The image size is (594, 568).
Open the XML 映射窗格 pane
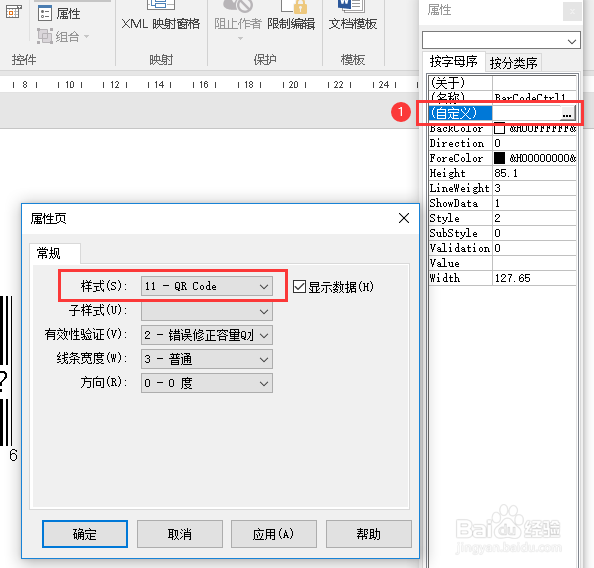[x=161, y=17]
